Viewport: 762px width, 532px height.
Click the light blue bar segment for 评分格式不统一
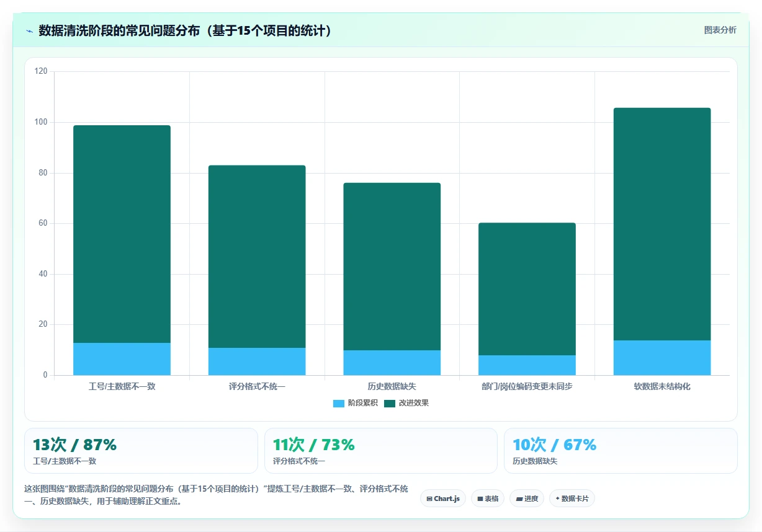pyautogui.click(x=257, y=361)
